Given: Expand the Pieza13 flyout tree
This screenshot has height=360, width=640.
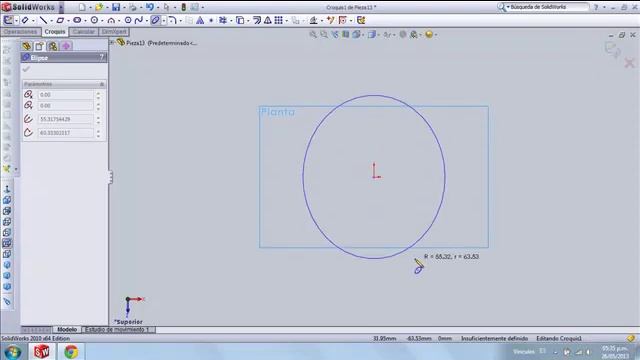Looking at the screenshot, I should click(112, 42).
